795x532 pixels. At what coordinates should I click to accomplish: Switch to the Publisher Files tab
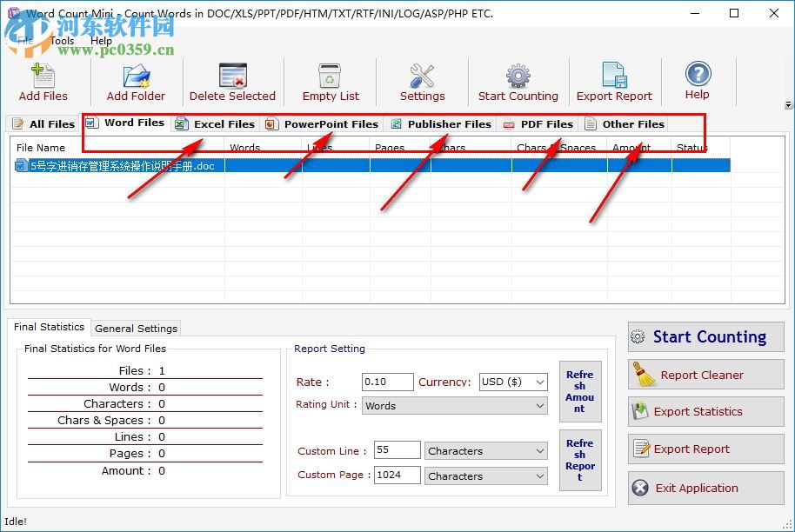441,123
